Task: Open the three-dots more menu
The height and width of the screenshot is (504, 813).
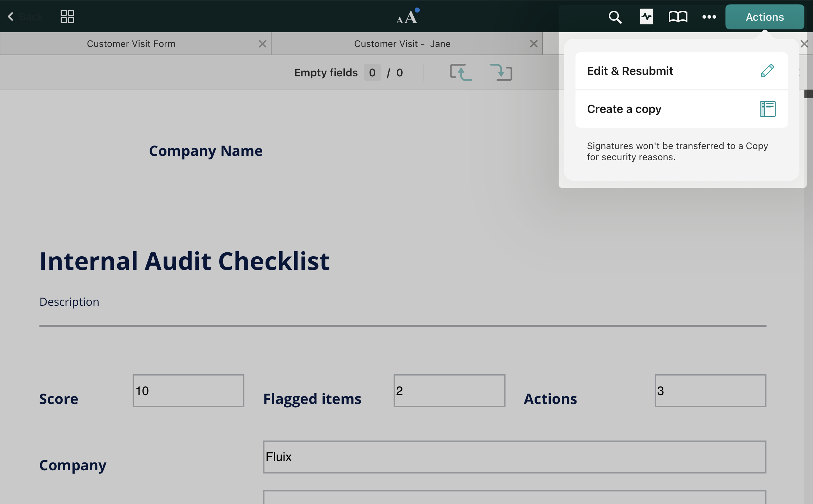Action: pos(709,17)
